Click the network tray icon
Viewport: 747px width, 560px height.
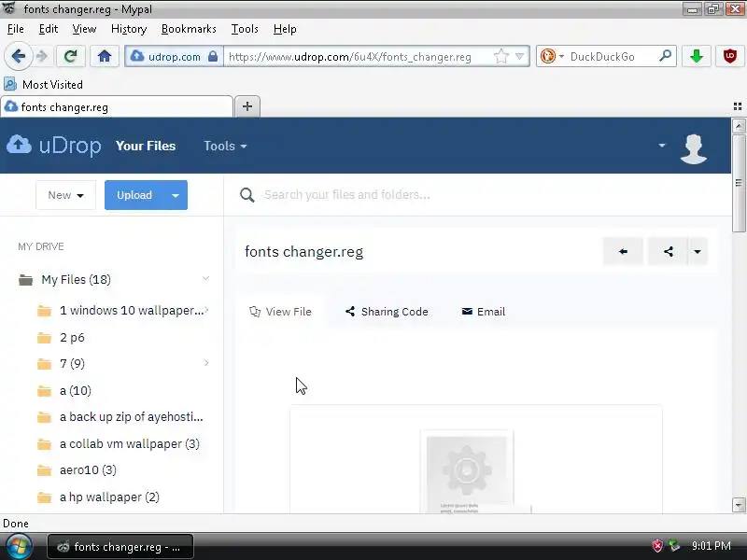point(674,546)
